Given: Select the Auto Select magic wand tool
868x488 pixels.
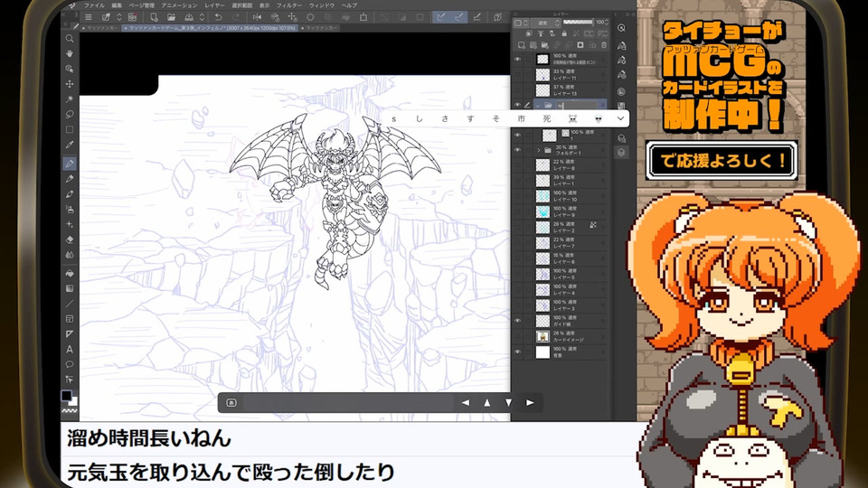Looking at the screenshot, I should click(70, 99).
